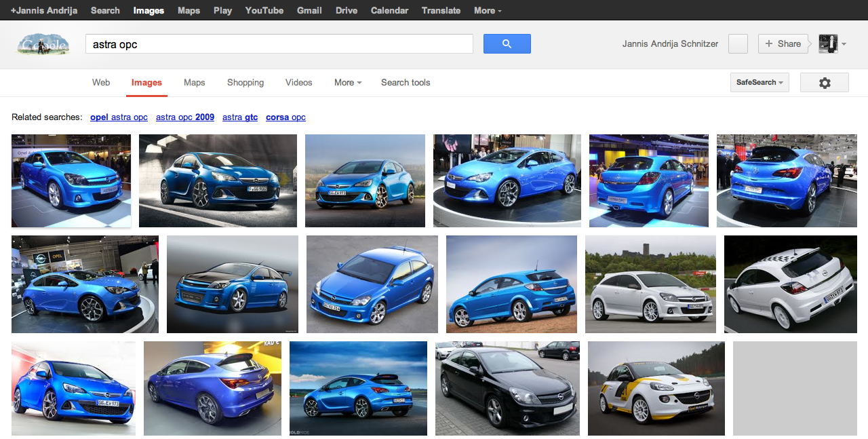The image size is (868, 439).
Task: Open first-row rear view thumbnail on gray turntable
Action: [787, 180]
